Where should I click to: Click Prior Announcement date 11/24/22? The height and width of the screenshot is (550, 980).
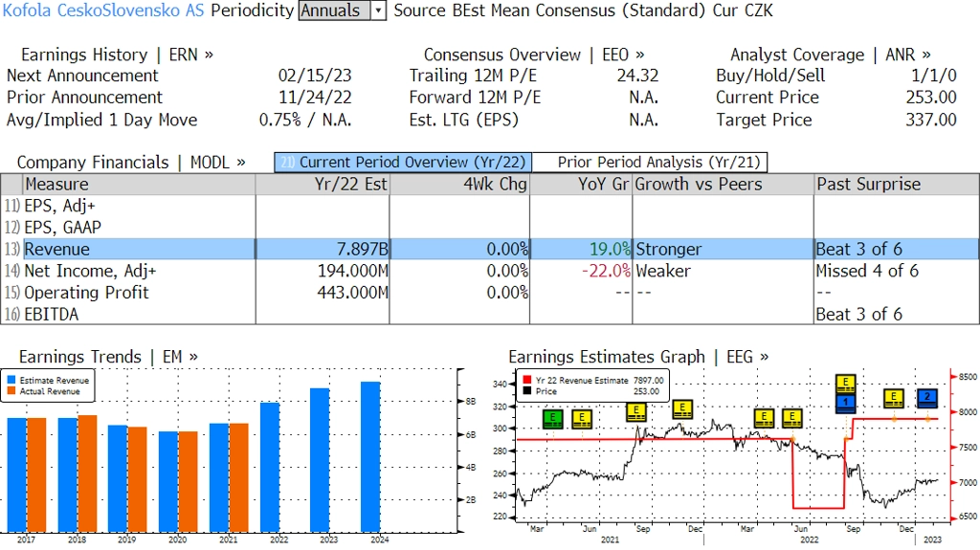[315, 98]
